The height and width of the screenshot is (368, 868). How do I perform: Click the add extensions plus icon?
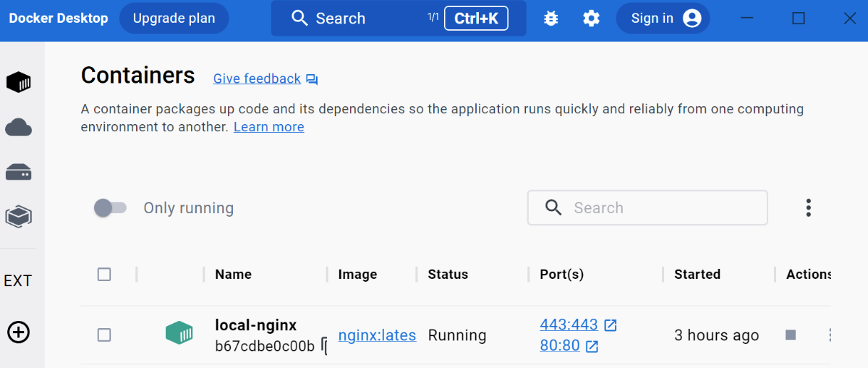click(x=19, y=332)
